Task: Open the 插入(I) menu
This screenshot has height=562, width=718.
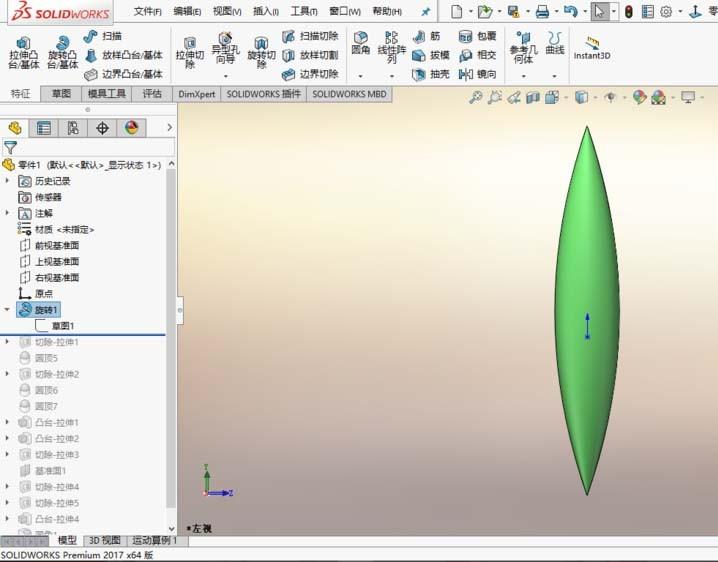Action: pyautogui.click(x=266, y=11)
